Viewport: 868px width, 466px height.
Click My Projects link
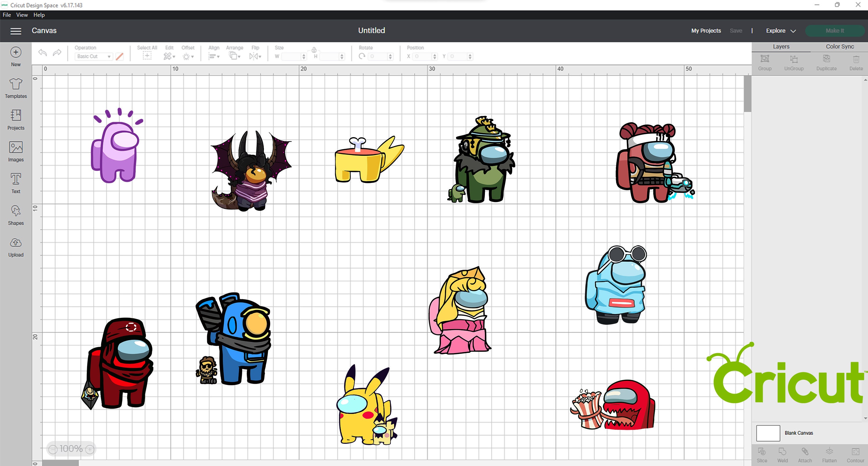[x=706, y=31]
